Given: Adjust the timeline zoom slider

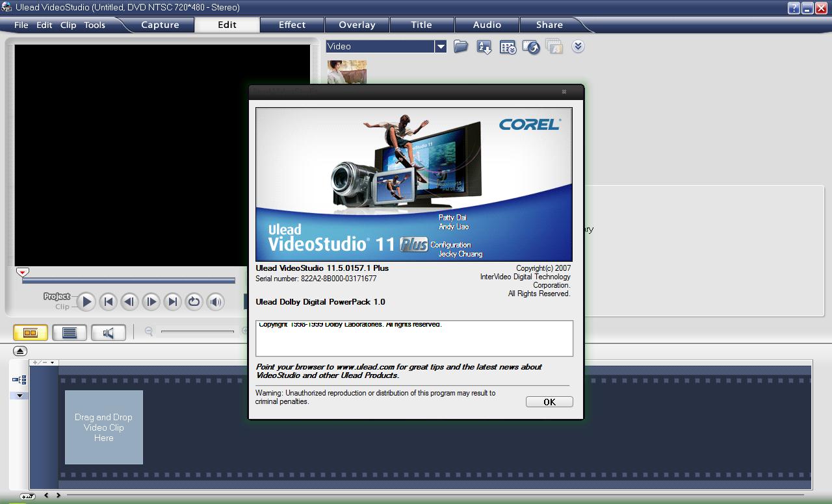Looking at the screenshot, I should click(x=198, y=332).
